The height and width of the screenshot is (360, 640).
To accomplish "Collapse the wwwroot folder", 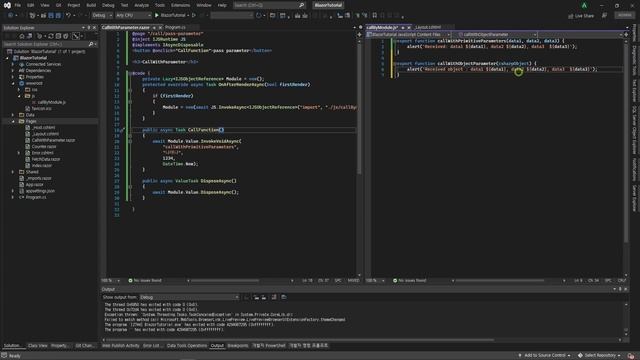I will click(x=13, y=83).
